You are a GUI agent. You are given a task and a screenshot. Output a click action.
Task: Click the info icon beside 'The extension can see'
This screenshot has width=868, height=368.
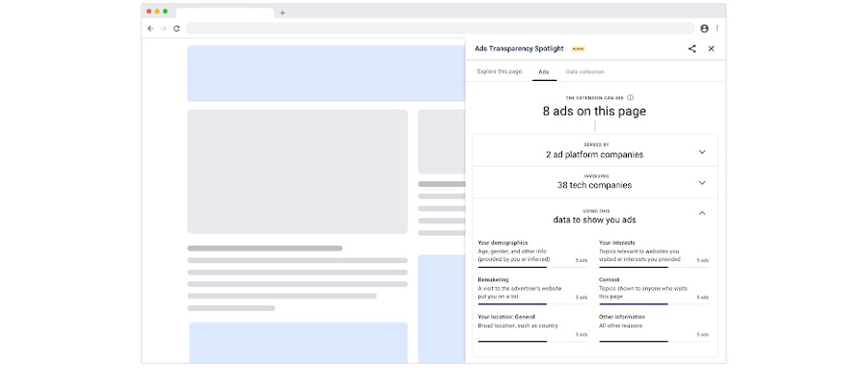(630, 98)
